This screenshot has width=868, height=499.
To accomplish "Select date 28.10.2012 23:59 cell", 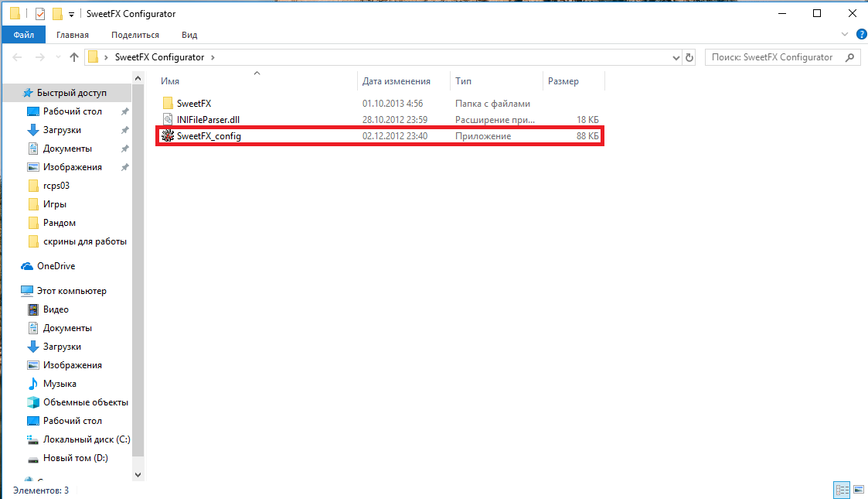I will pyautogui.click(x=395, y=119).
